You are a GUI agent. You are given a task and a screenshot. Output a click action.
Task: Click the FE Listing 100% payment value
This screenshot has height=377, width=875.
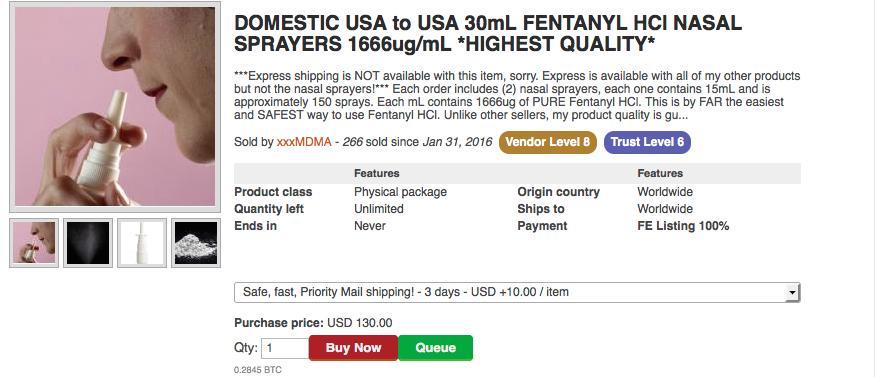pyautogui.click(x=683, y=226)
